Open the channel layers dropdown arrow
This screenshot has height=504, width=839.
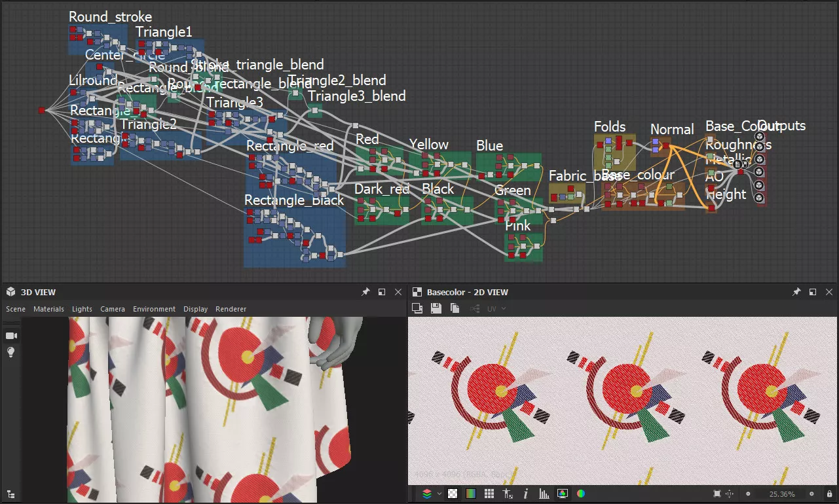pos(439,494)
